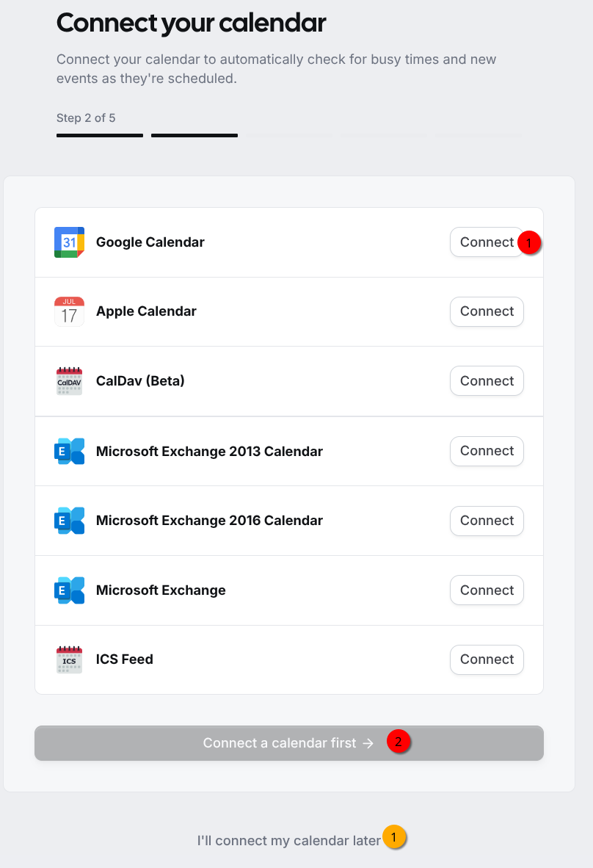The image size is (593, 868).
Task: Click the ICS Feed calendar icon
Action: click(69, 659)
